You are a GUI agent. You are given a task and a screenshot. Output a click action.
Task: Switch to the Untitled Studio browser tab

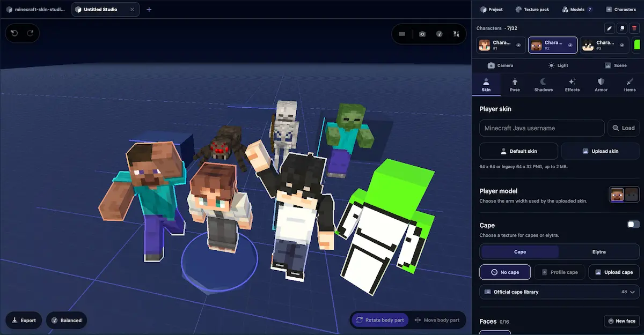(x=106, y=9)
